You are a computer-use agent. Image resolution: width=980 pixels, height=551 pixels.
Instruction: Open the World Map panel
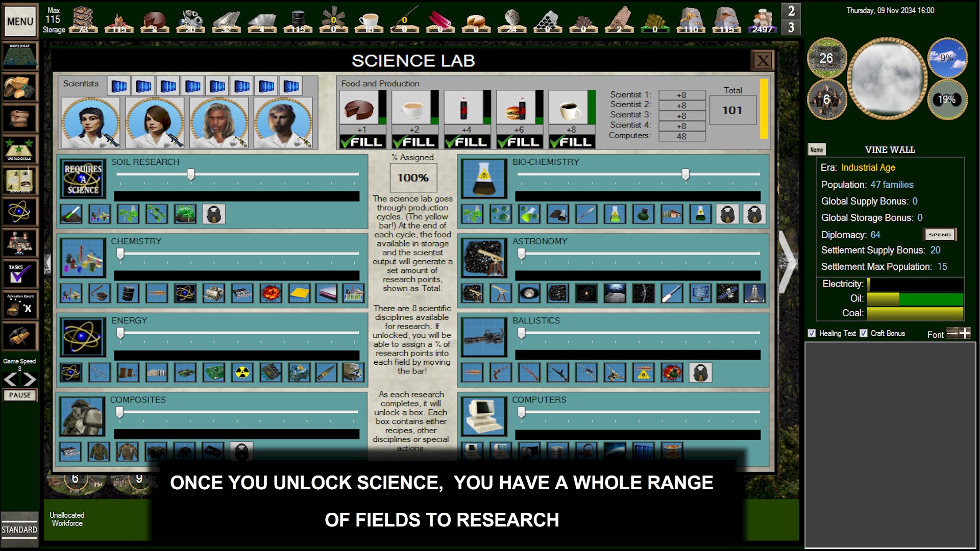pyautogui.click(x=20, y=56)
